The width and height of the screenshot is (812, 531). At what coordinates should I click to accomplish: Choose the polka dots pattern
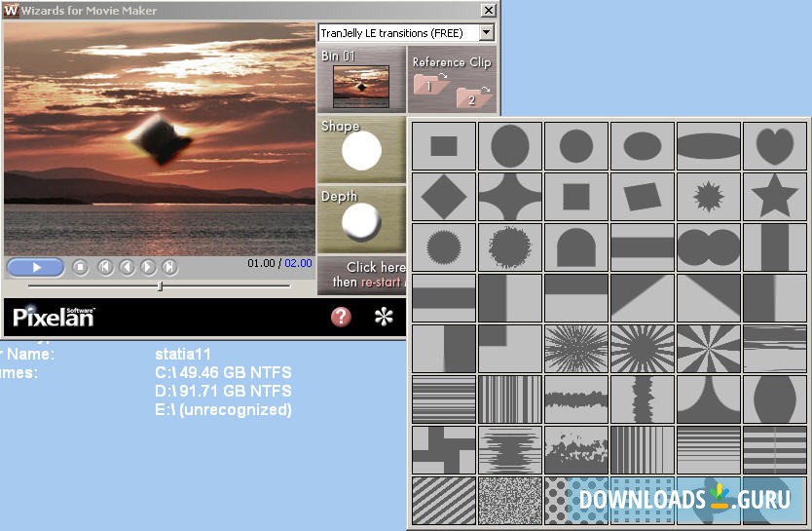pos(576,501)
